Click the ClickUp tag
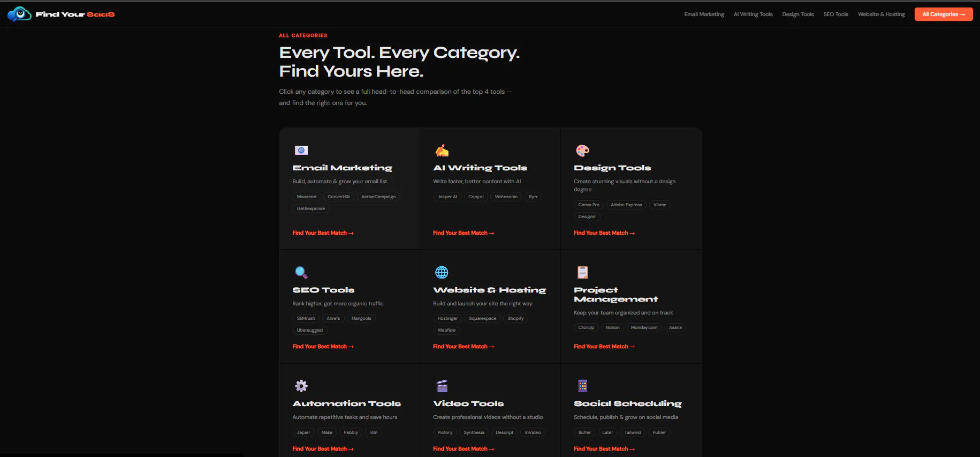This screenshot has height=457, width=980. point(586,327)
